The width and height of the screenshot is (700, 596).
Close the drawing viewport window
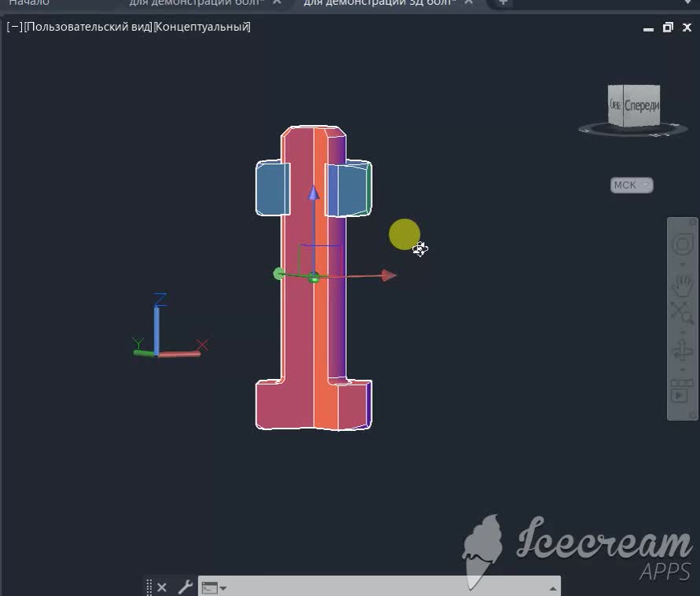pos(687,28)
